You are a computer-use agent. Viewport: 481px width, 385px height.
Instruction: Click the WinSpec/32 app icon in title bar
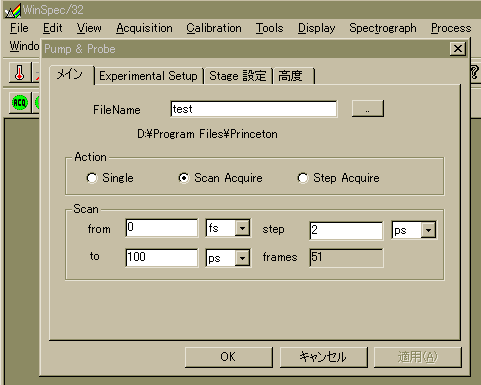point(13,10)
